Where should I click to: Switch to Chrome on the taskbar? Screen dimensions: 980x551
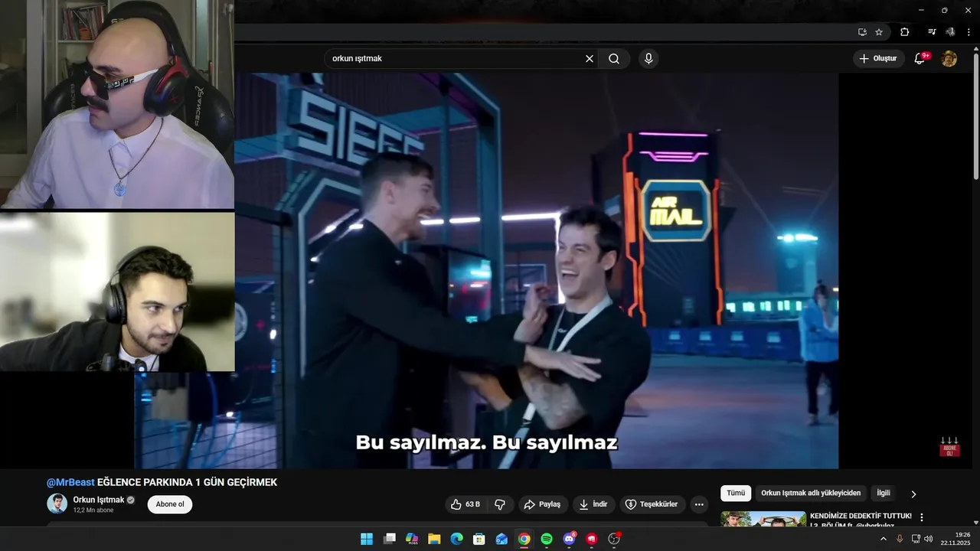[x=524, y=539]
